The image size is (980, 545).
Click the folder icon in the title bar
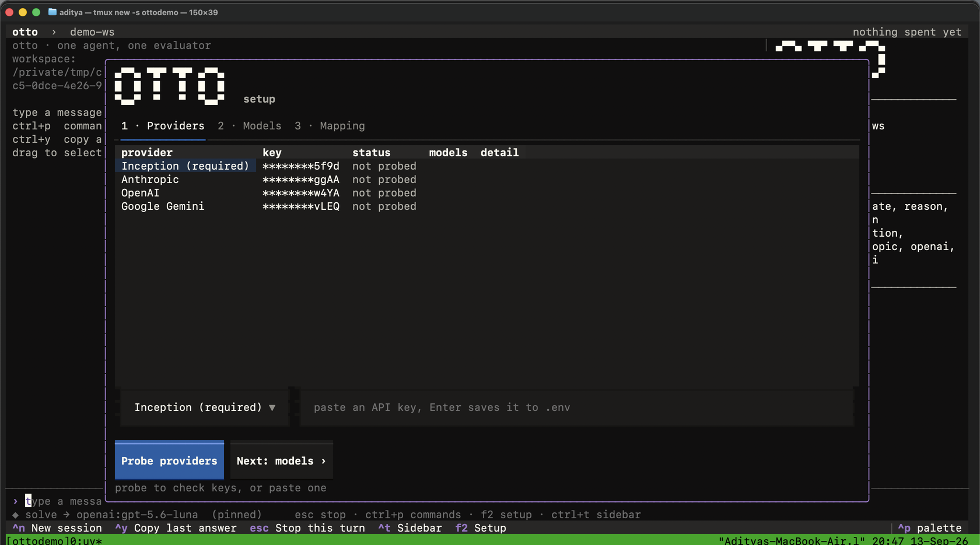pos(52,12)
